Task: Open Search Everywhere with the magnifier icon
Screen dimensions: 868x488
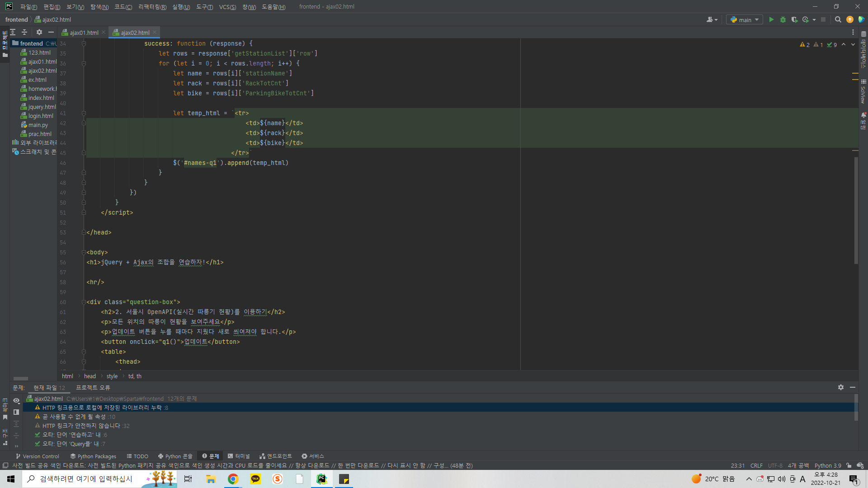Action: click(838, 20)
